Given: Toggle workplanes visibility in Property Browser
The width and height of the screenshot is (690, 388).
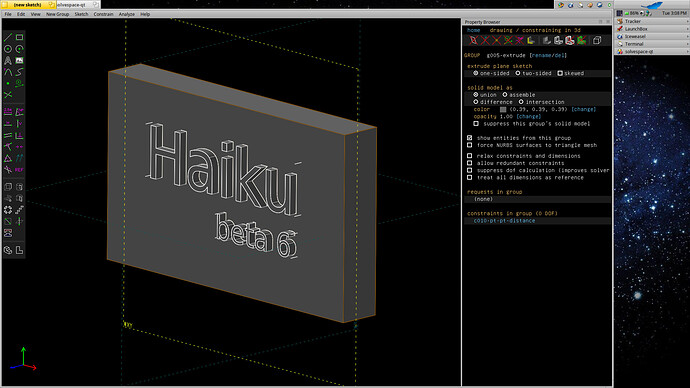Looking at the screenshot, I should tap(473, 40).
